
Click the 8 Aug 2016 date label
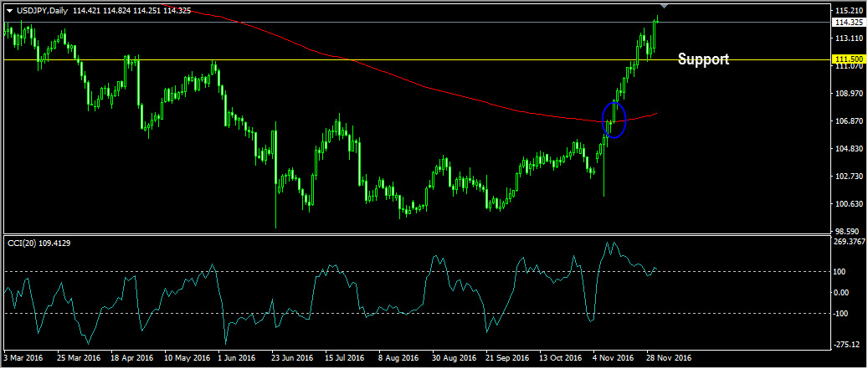pos(399,358)
